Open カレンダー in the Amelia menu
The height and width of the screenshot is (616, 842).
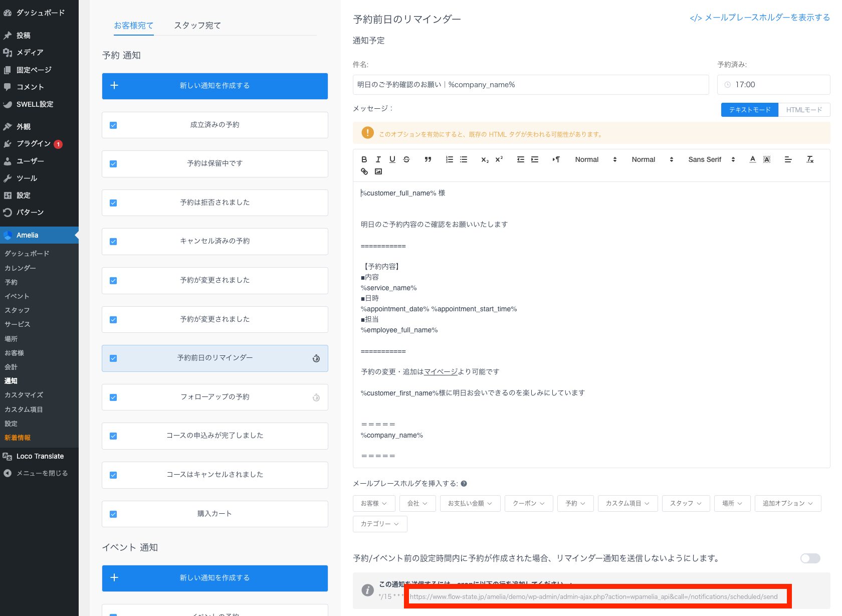20,268
